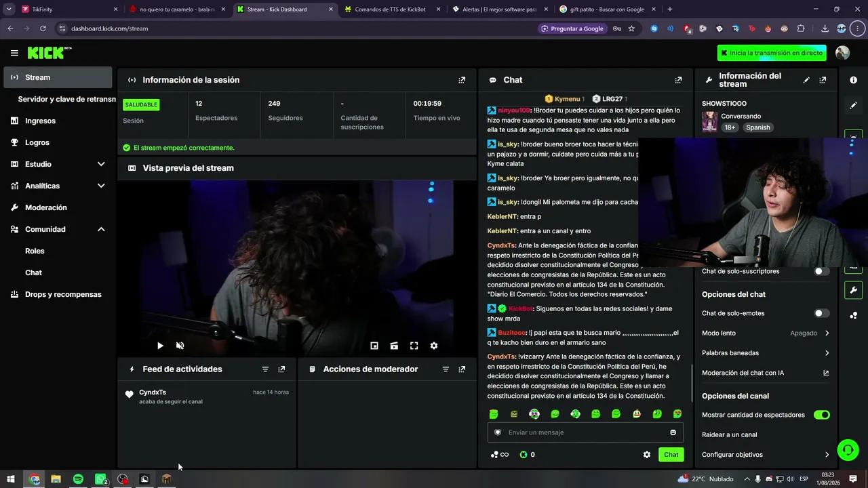The image size is (868, 488).
Task: Open stream preview settings gear
Action: click(x=434, y=346)
